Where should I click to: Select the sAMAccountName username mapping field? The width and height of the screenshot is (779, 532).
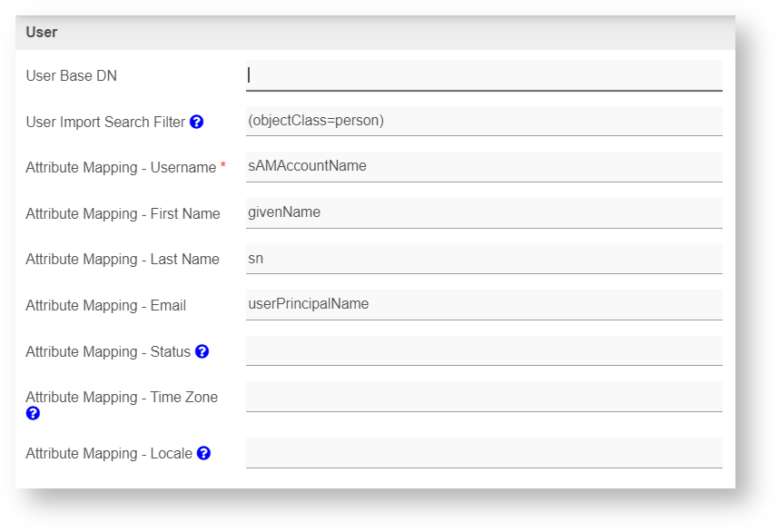coord(484,166)
